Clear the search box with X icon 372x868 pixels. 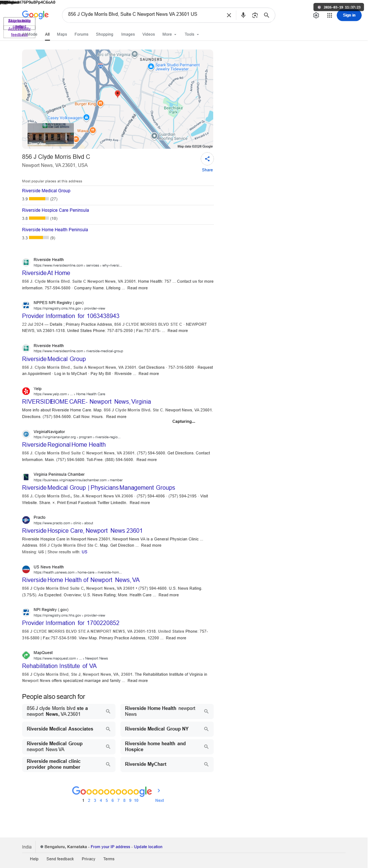coord(229,15)
